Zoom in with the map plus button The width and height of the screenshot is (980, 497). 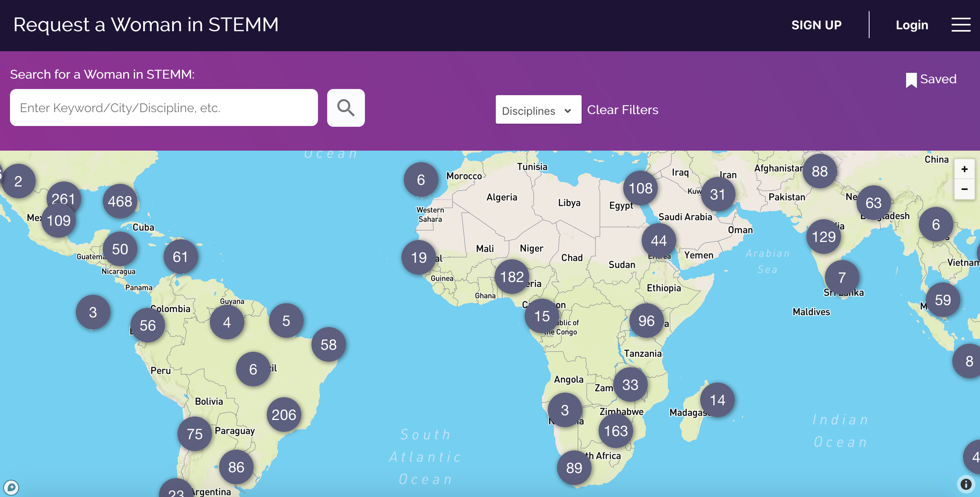[964, 170]
